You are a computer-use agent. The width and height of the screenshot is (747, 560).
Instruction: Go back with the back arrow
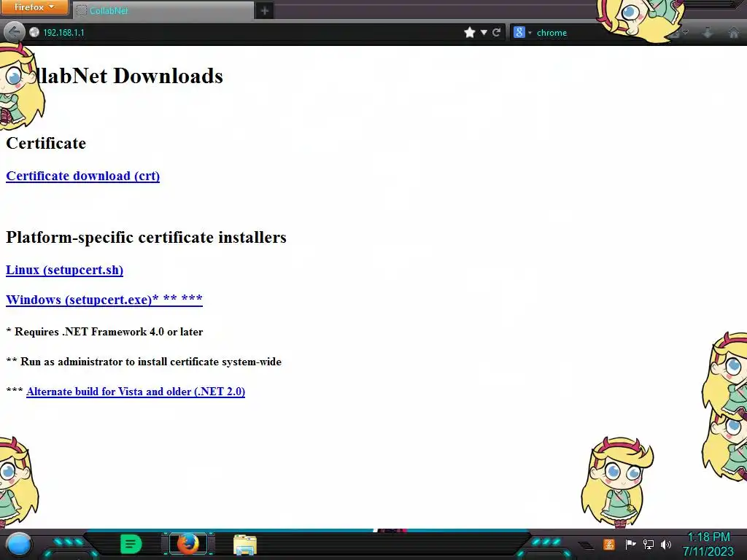tap(14, 32)
